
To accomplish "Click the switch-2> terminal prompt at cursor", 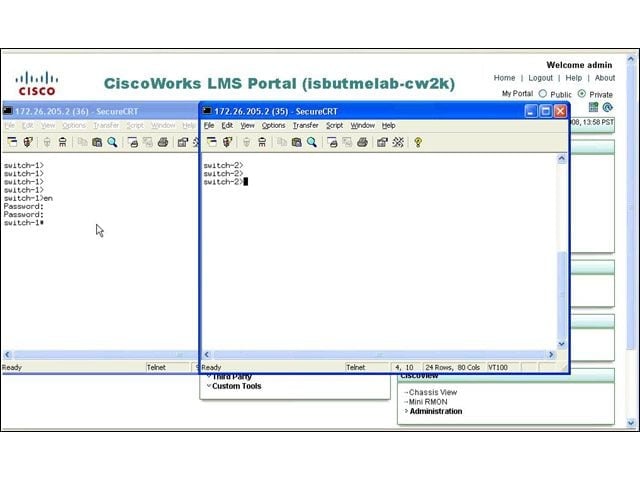I will coord(225,182).
